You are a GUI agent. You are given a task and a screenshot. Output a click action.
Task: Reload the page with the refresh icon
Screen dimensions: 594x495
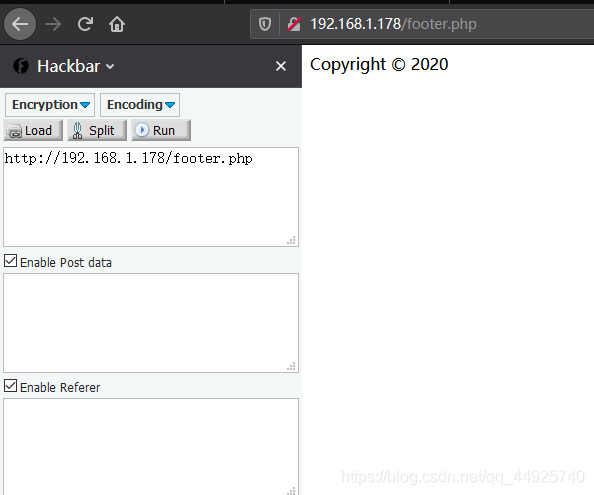(x=85, y=24)
